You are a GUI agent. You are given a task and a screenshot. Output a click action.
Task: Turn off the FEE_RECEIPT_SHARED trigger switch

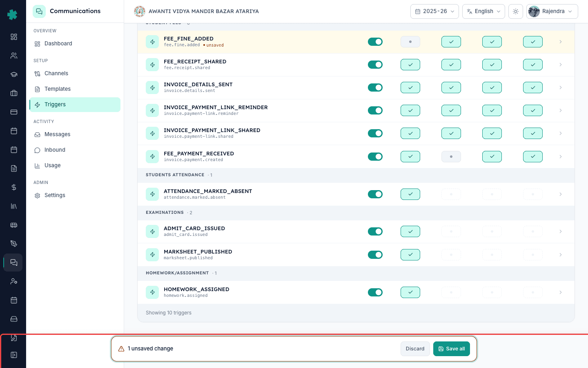[x=375, y=65]
